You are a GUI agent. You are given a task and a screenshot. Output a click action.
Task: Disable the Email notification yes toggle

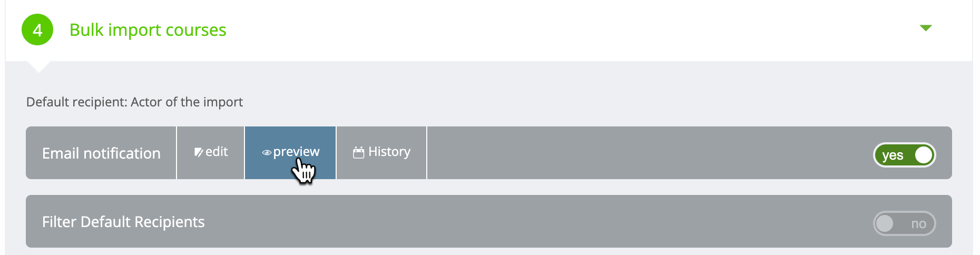[904, 155]
